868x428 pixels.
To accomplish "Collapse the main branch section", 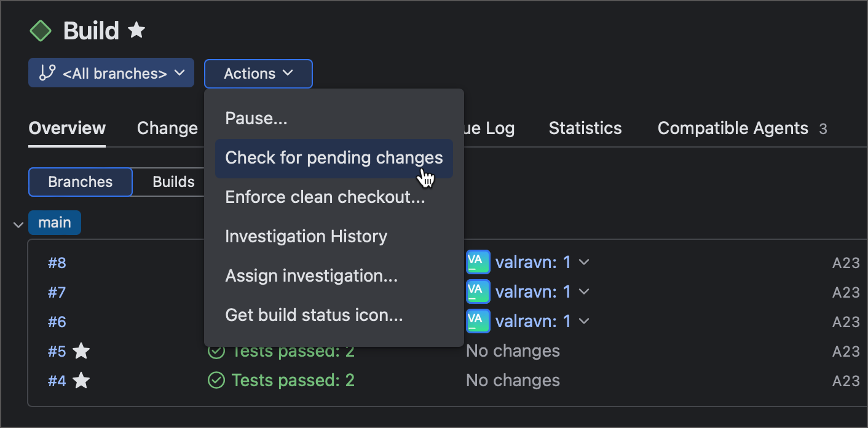I will [17, 224].
